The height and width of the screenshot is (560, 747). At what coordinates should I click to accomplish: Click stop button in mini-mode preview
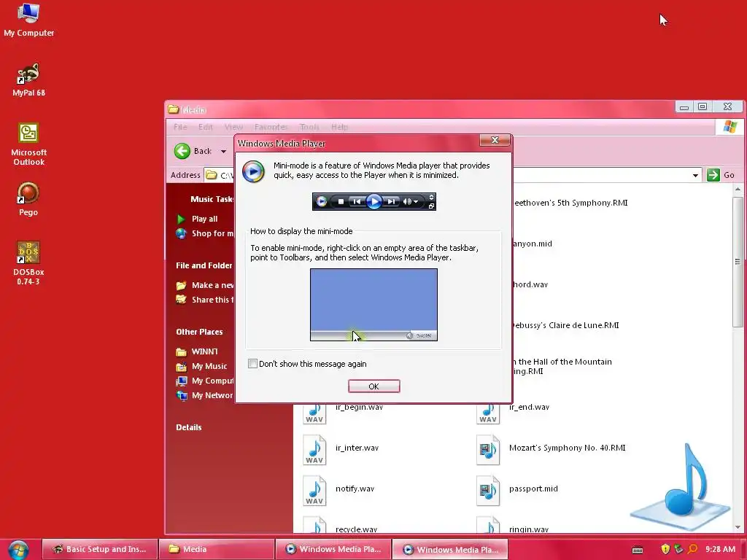coord(341,202)
